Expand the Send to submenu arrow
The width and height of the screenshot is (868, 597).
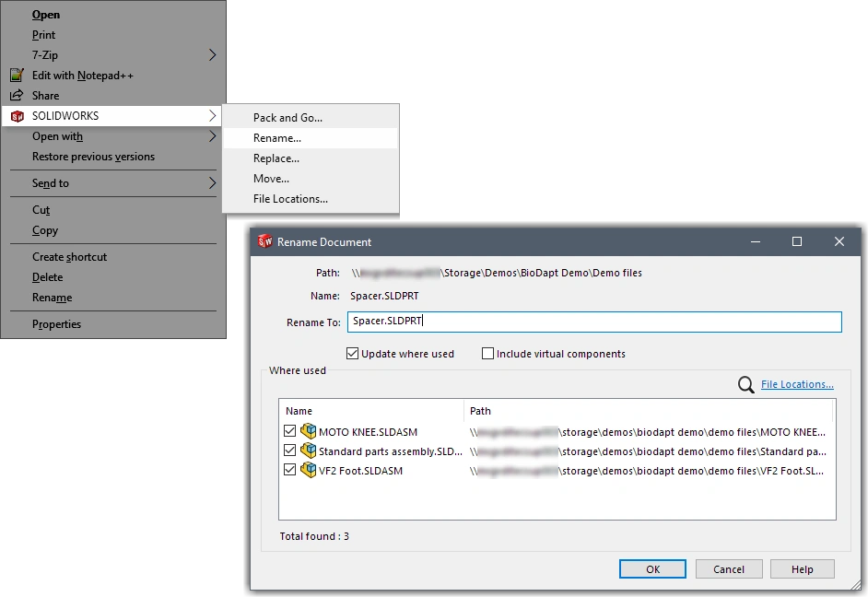pos(212,182)
